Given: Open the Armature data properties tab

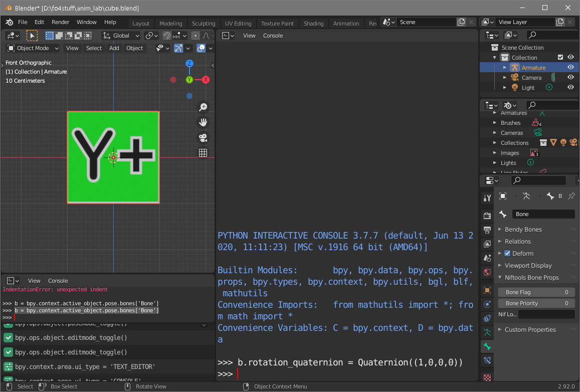Looking at the screenshot, I should tap(487, 332).
